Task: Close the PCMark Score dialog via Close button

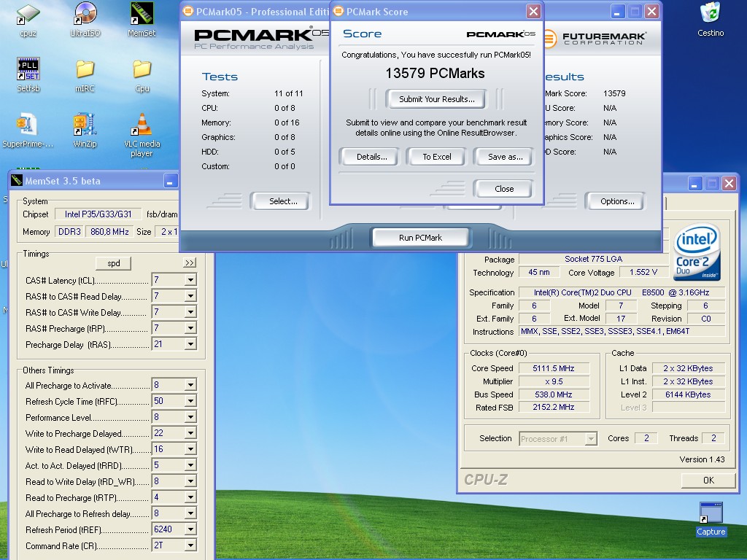Action: click(x=504, y=189)
